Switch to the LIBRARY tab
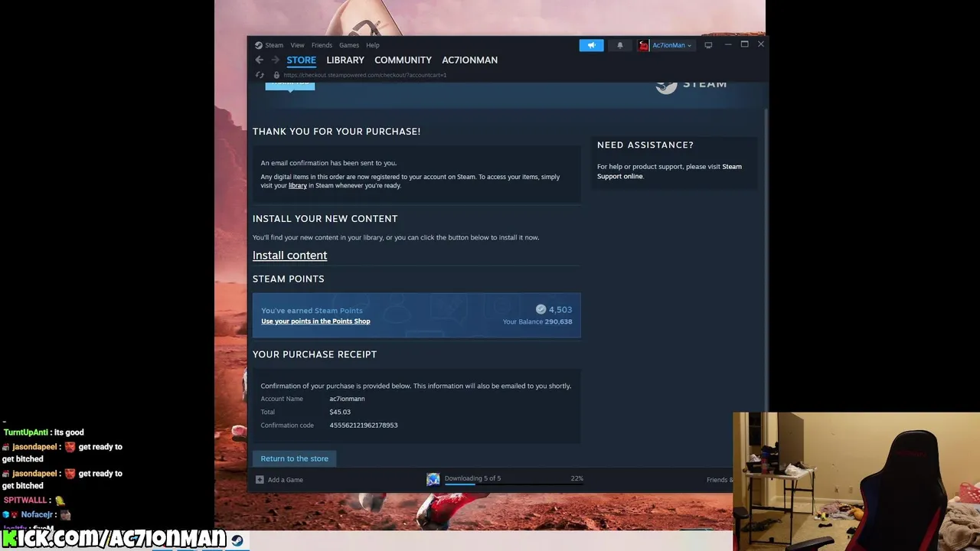Viewport: 980px width, 551px height. [345, 60]
